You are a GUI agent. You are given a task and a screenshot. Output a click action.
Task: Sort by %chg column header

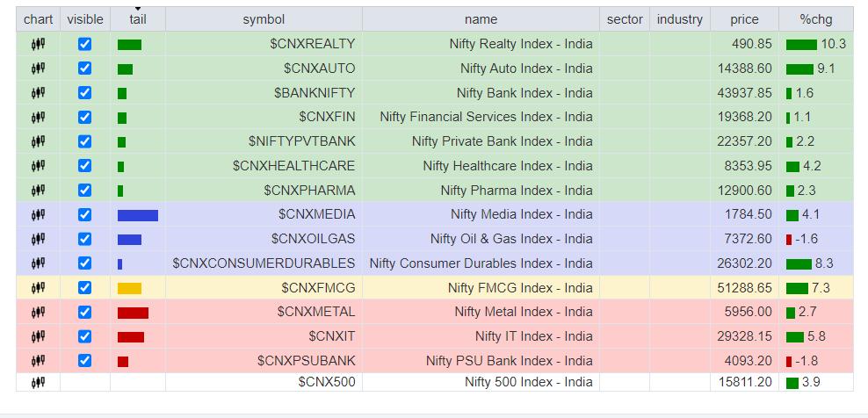pos(815,19)
